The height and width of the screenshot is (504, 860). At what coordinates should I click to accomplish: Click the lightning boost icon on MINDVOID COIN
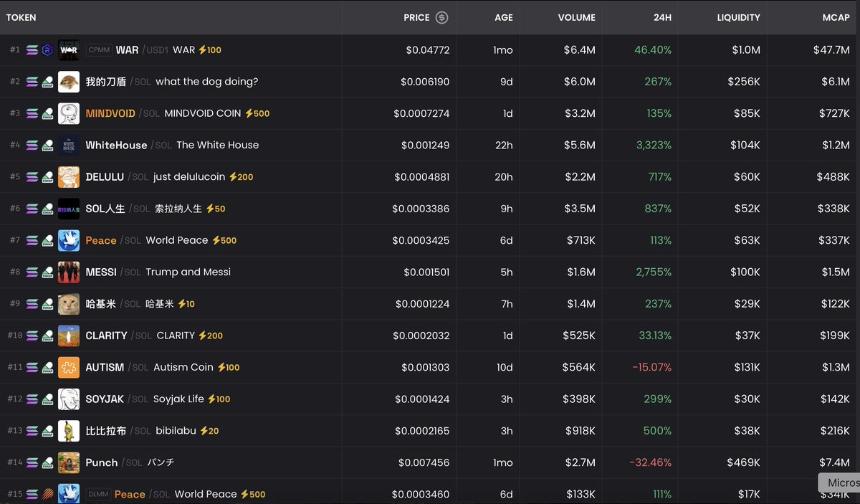tap(249, 114)
